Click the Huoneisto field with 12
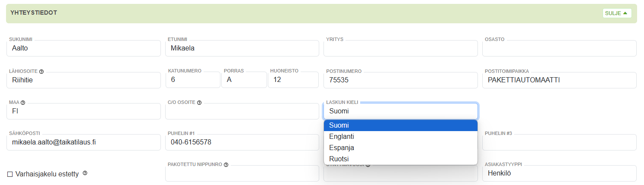Screen dimensions: 644x185 293,80
